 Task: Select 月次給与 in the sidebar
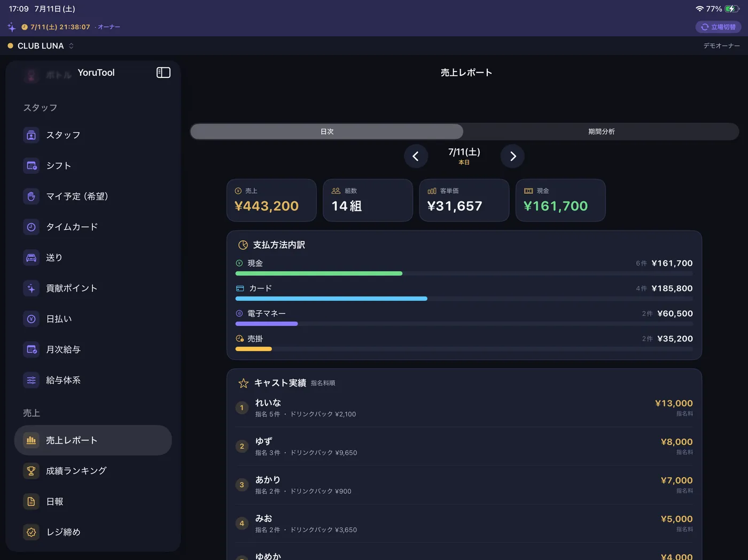click(93, 350)
